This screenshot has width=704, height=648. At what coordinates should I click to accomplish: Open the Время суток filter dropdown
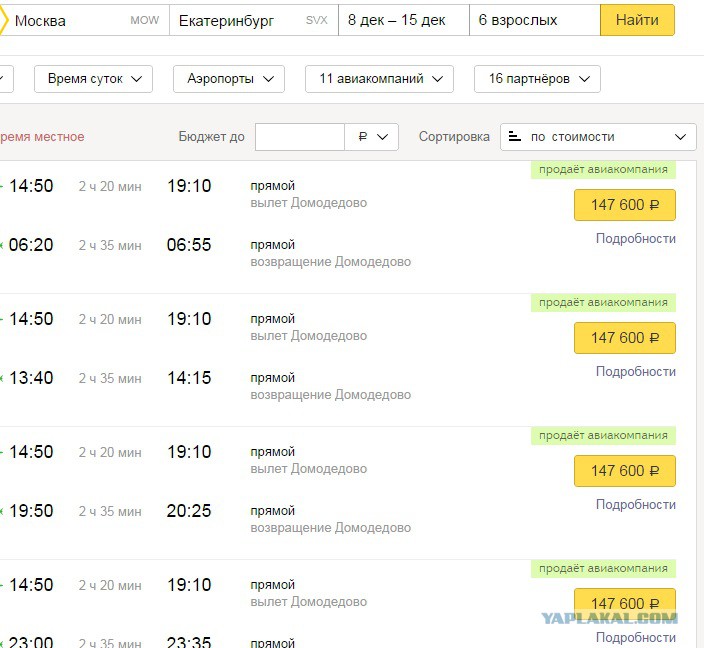93,79
